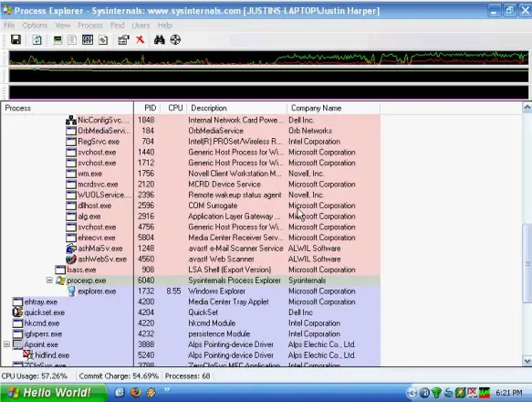Expand the Quick Launch chevron on taskbar
532x402 pixels.
click(167, 389)
